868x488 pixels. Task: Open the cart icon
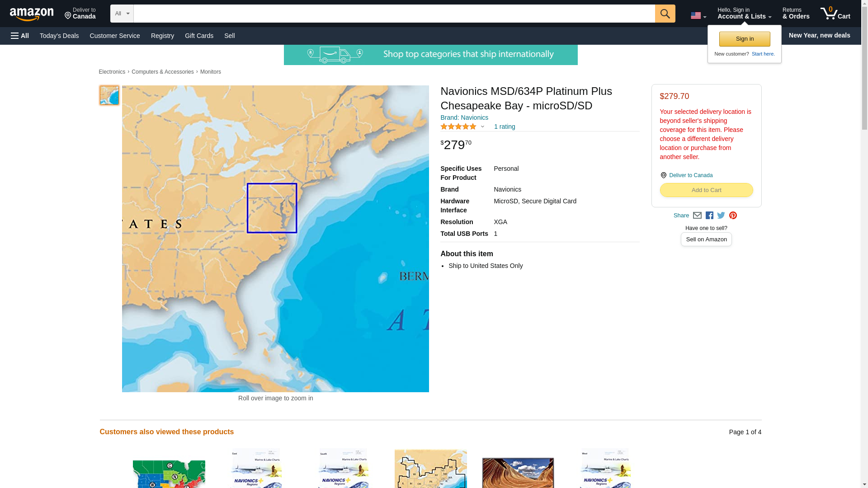[835, 14]
